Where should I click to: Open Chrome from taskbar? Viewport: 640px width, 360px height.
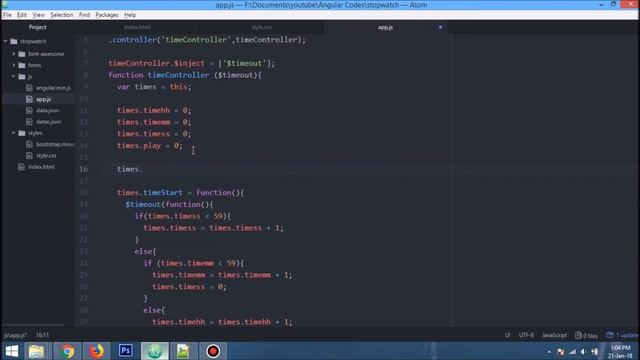coord(68,351)
